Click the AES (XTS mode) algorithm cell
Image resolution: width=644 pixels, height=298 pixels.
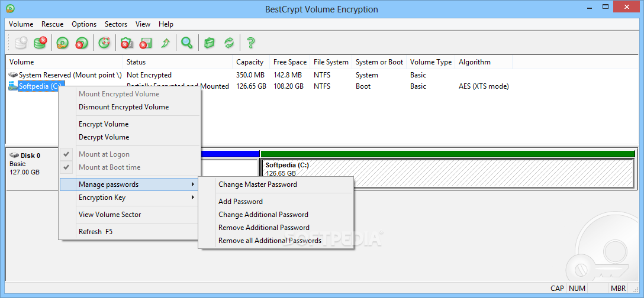(484, 86)
